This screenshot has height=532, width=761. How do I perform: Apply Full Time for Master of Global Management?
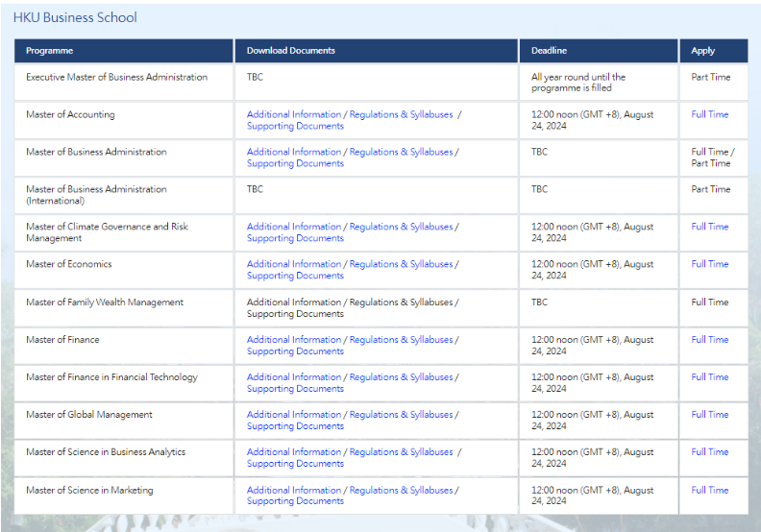click(710, 415)
